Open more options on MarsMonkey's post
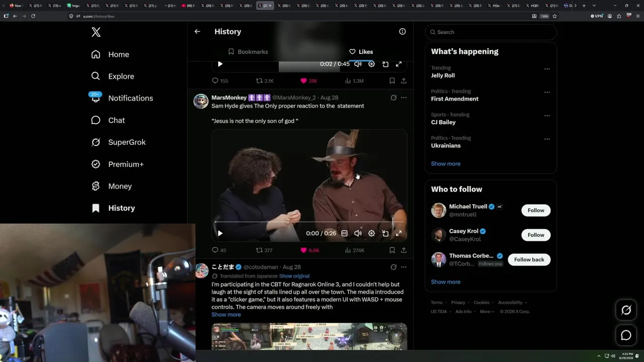 point(404,98)
